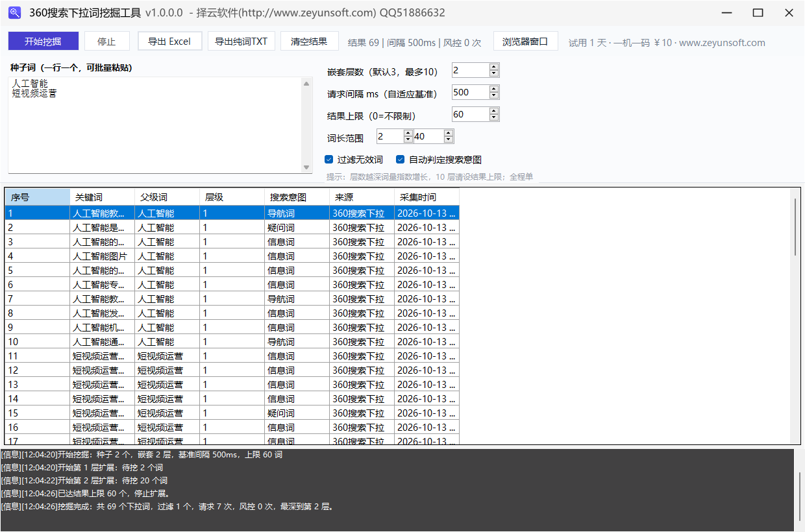Click results table vertical scrollbar thumb
Image resolution: width=805 pixels, height=532 pixels.
click(x=795, y=226)
